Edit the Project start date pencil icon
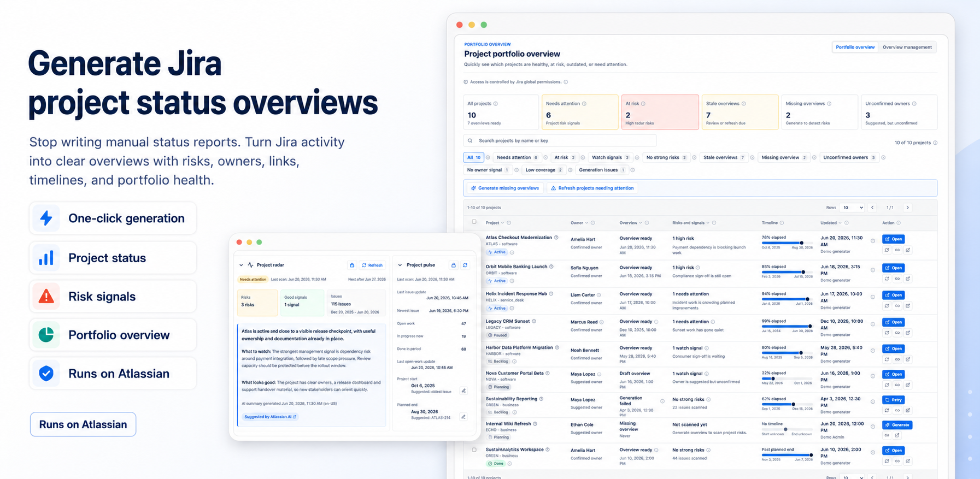 (x=463, y=391)
